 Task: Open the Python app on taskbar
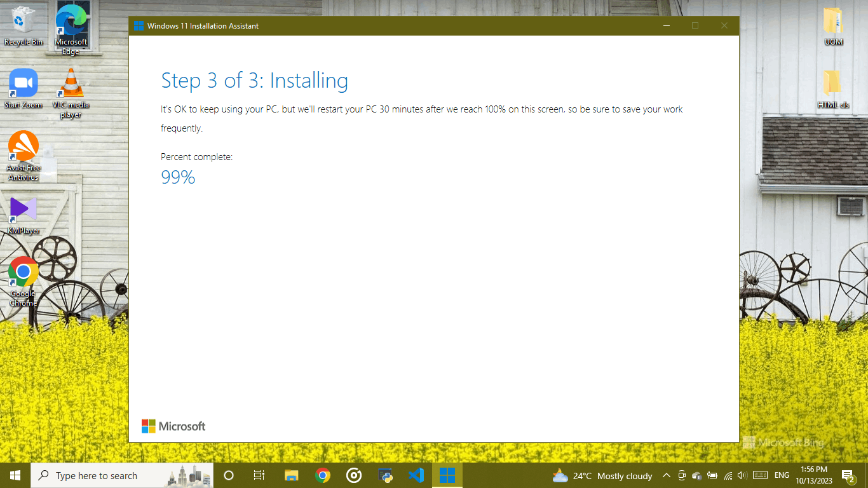click(x=385, y=475)
